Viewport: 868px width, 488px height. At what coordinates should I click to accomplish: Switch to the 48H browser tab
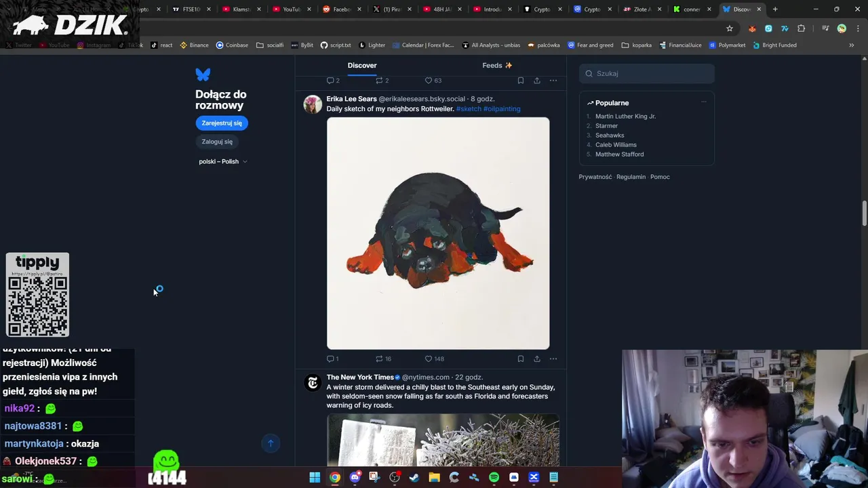point(441,9)
